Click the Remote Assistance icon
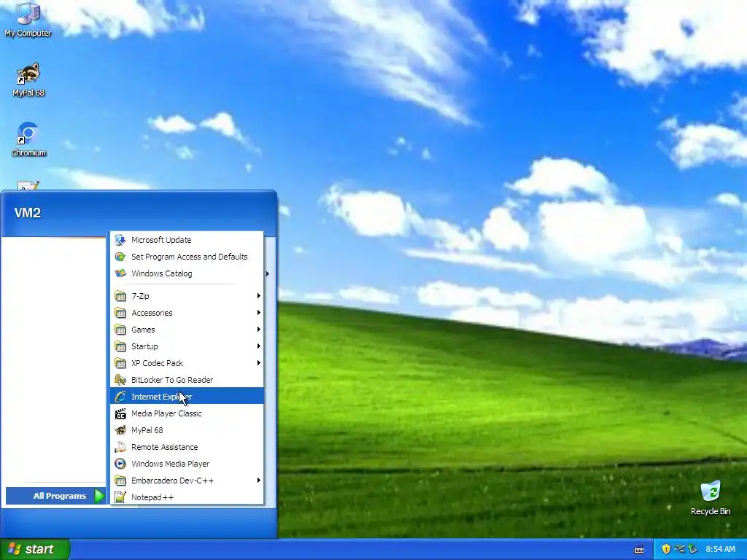This screenshot has width=747, height=560. (120, 447)
